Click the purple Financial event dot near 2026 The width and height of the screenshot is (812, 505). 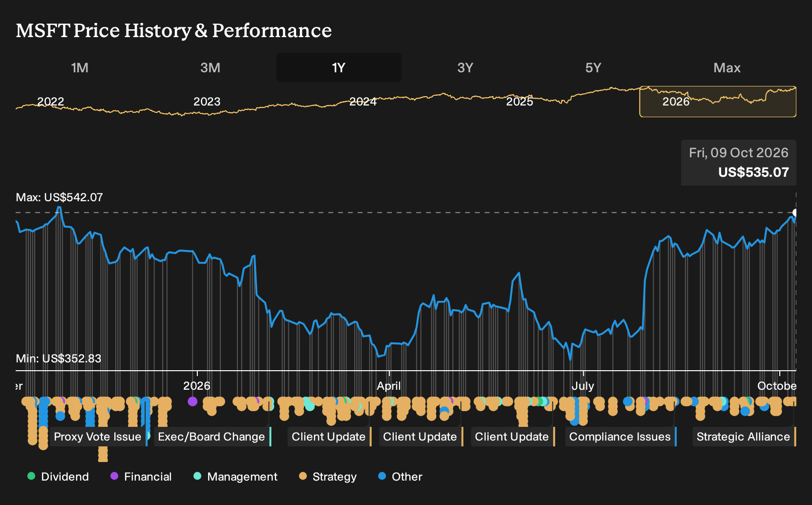click(192, 401)
